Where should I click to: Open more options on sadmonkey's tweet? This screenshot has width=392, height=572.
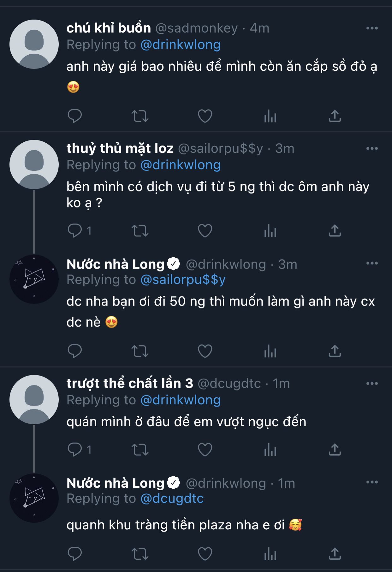(372, 28)
